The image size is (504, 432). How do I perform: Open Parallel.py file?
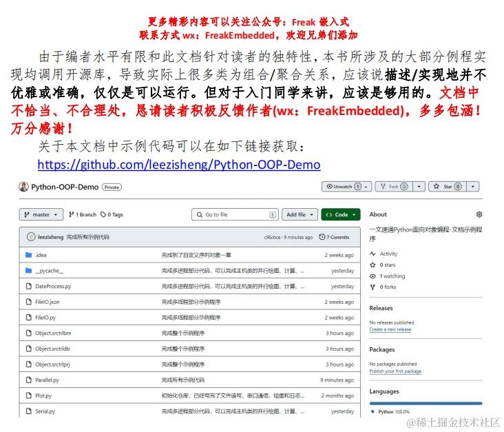pyautogui.click(x=48, y=380)
